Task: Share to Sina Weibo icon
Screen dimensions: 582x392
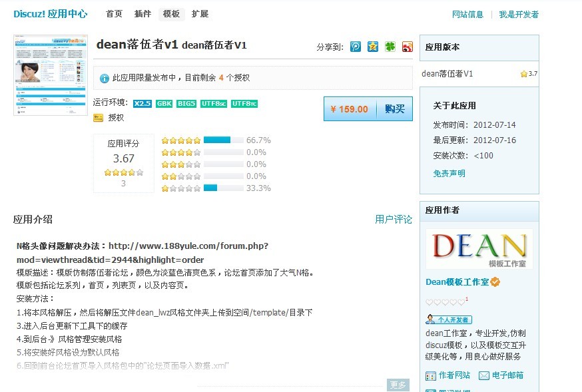Action: [x=408, y=47]
